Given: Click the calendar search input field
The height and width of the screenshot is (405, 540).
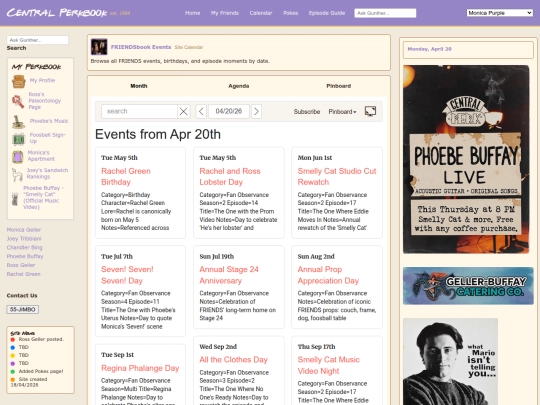Looking at the screenshot, I should click(139, 111).
